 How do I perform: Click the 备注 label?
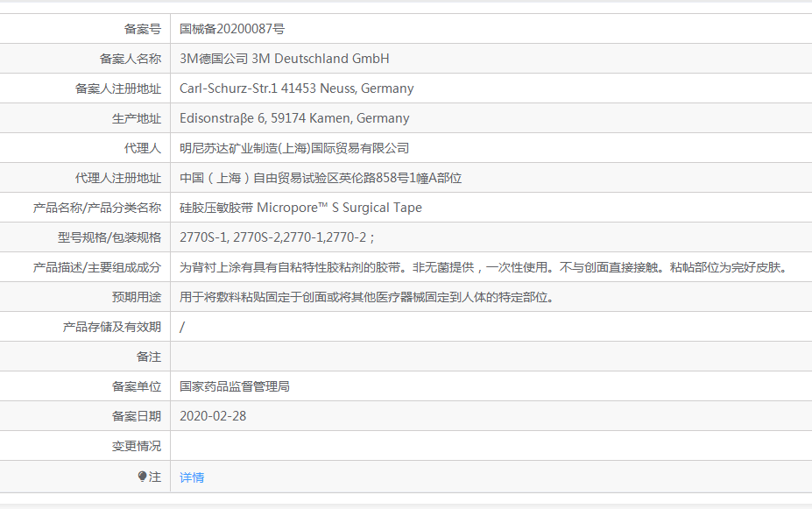click(149, 357)
